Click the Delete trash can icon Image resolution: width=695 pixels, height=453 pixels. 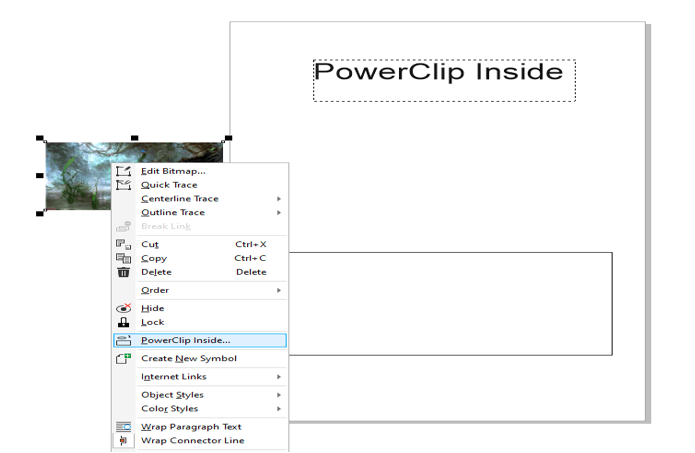click(124, 272)
